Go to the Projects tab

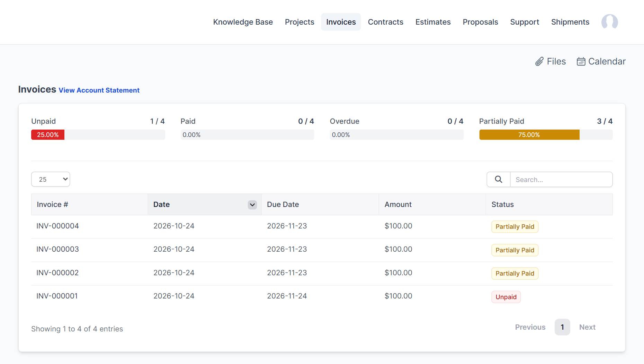click(x=299, y=22)
